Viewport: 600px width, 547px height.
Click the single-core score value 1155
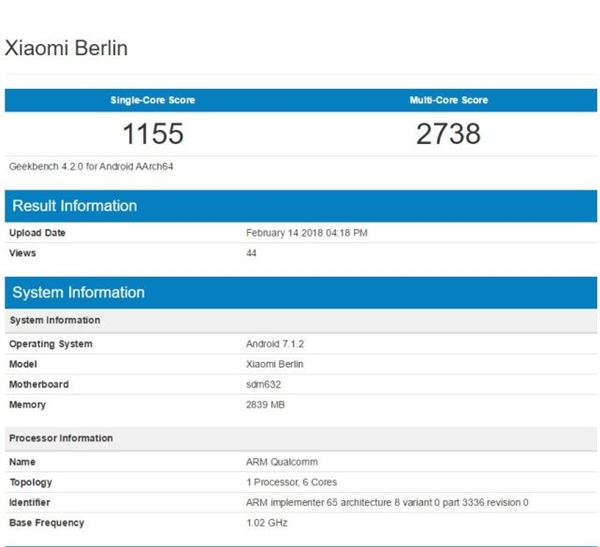point(152,133)
